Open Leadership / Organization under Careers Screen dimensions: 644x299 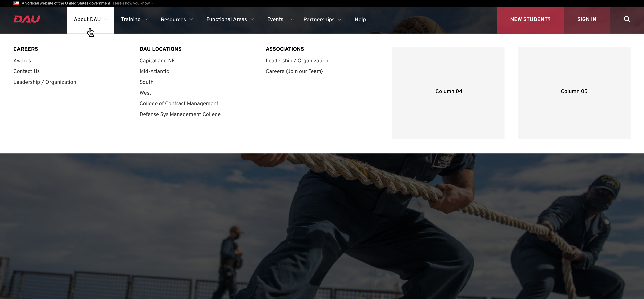45,82
